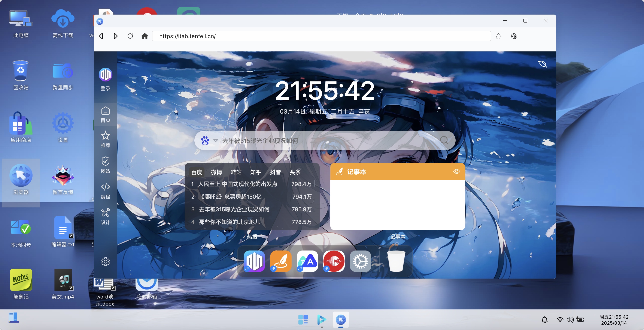Open 应用商店 desktop icon
This screenshot has width=644, height=330.
pyautogui.click(x=21, y=127)
